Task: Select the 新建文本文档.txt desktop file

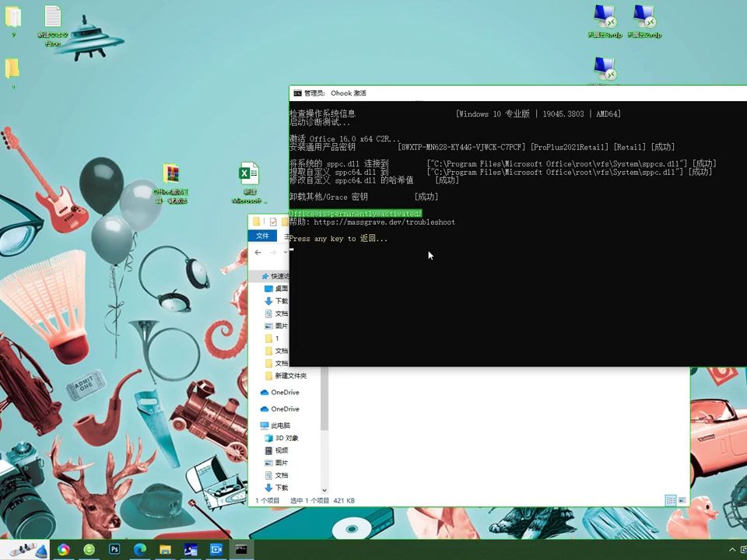Action: point(52,26)
